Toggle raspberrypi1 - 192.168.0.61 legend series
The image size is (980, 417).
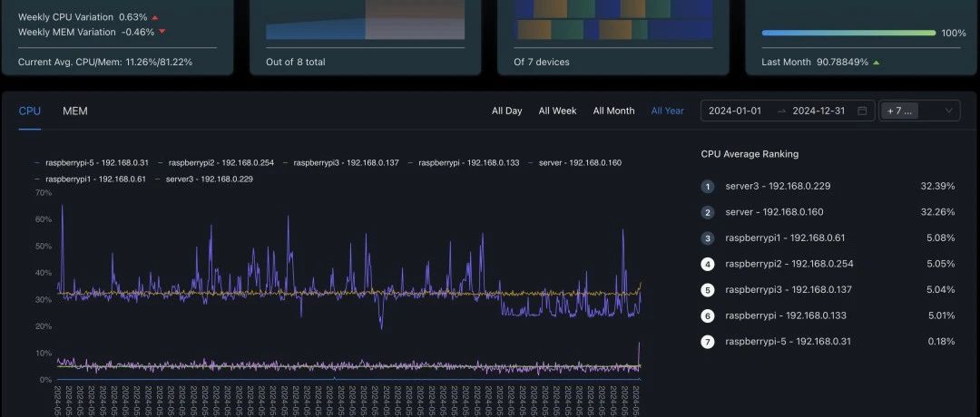click(91, 179)
